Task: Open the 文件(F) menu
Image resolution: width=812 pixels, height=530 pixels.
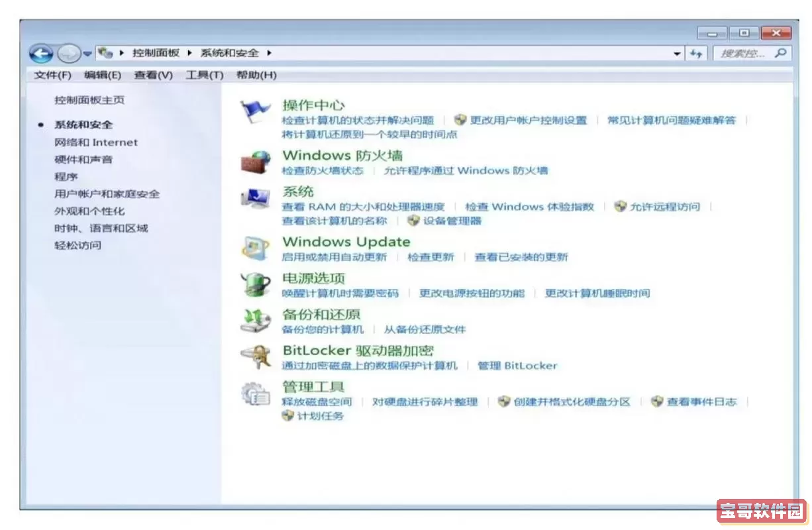Action: click(x=52, y=75)
